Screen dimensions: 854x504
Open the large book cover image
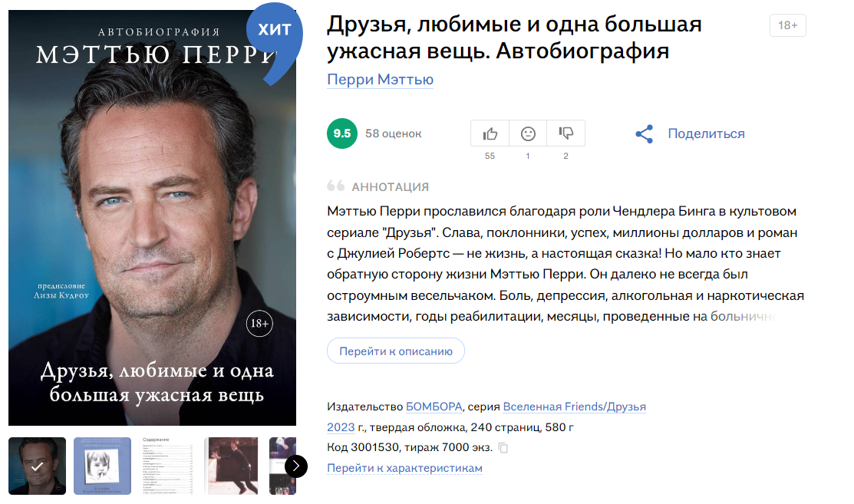(152, 218)
